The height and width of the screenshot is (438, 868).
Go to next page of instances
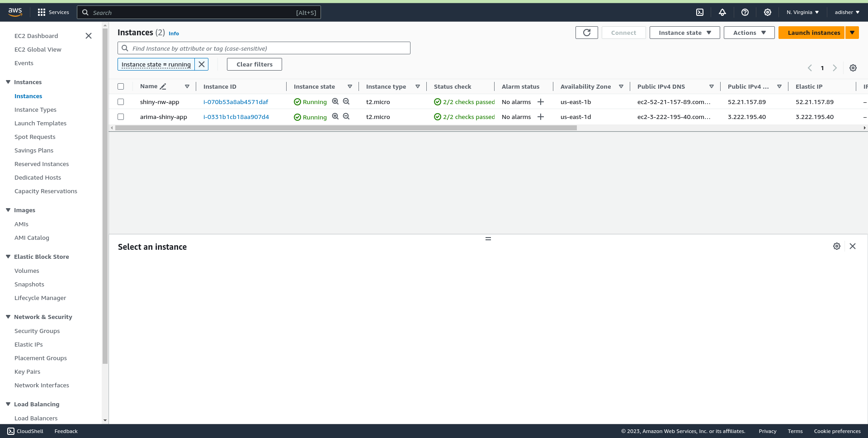pyautogui.click(x=835, y=68)
